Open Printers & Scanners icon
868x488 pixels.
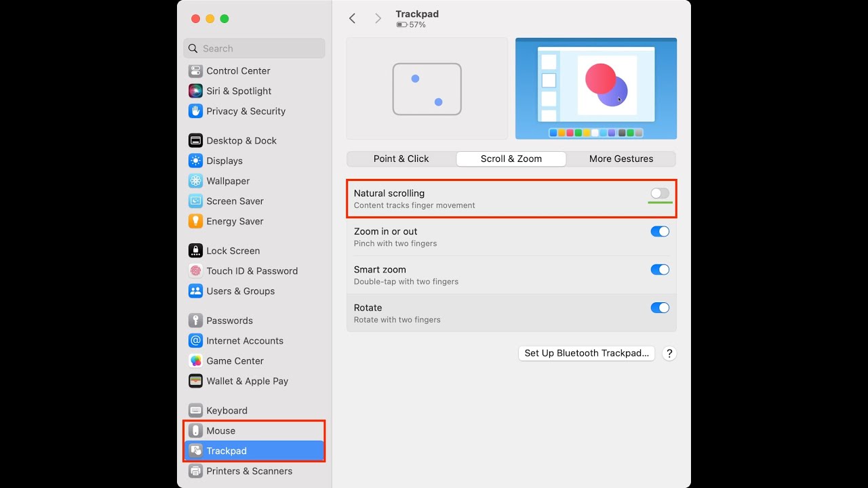coord(196,471)
